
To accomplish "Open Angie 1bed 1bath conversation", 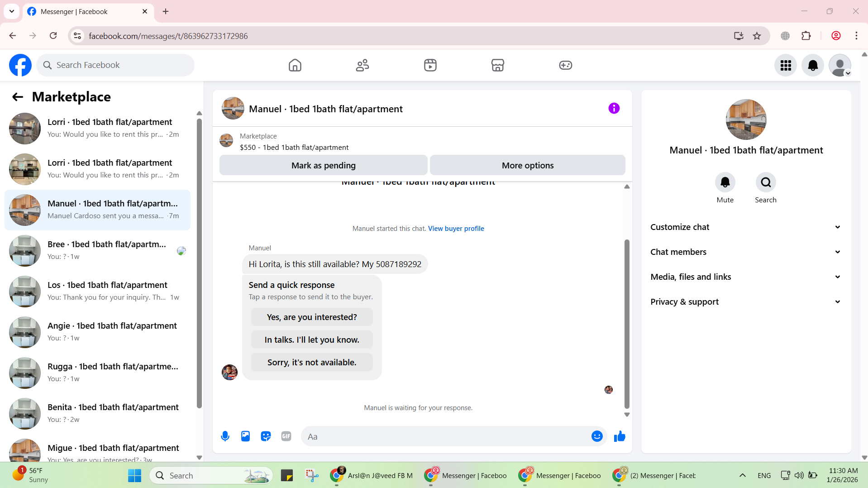I will pyautogui.click(x=97, y=332).
